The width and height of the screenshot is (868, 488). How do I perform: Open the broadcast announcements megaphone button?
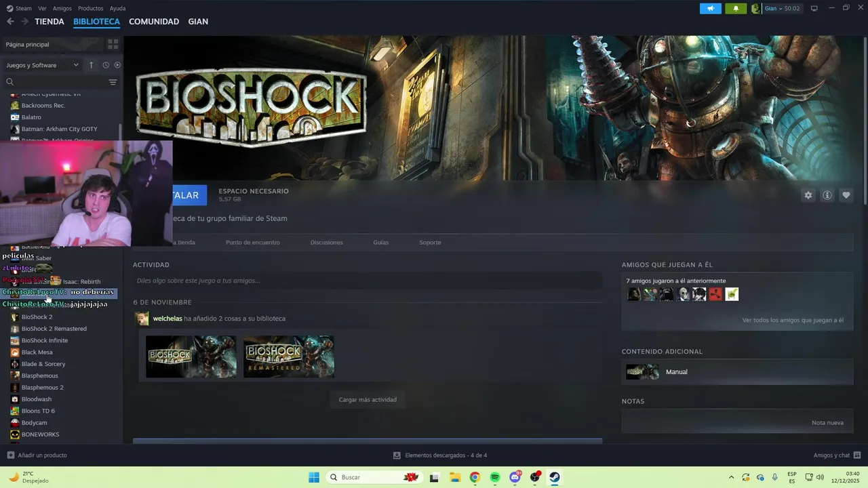pyautogui.click(x=711, y=8)
